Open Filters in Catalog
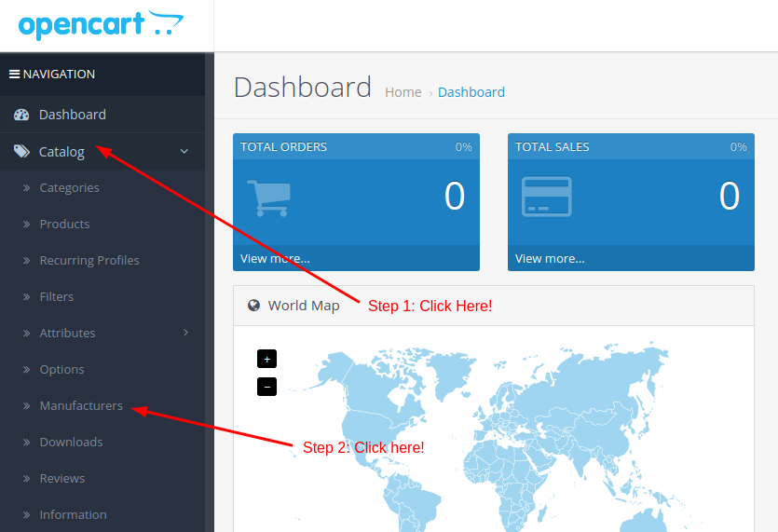 pyautogui.click(x=57, y=296)
